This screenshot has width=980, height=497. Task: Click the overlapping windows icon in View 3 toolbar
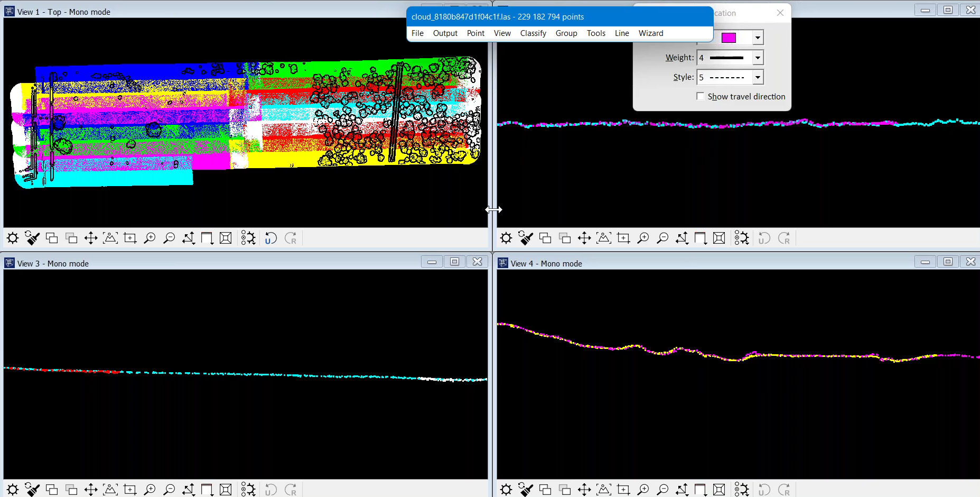pos(52,490)
